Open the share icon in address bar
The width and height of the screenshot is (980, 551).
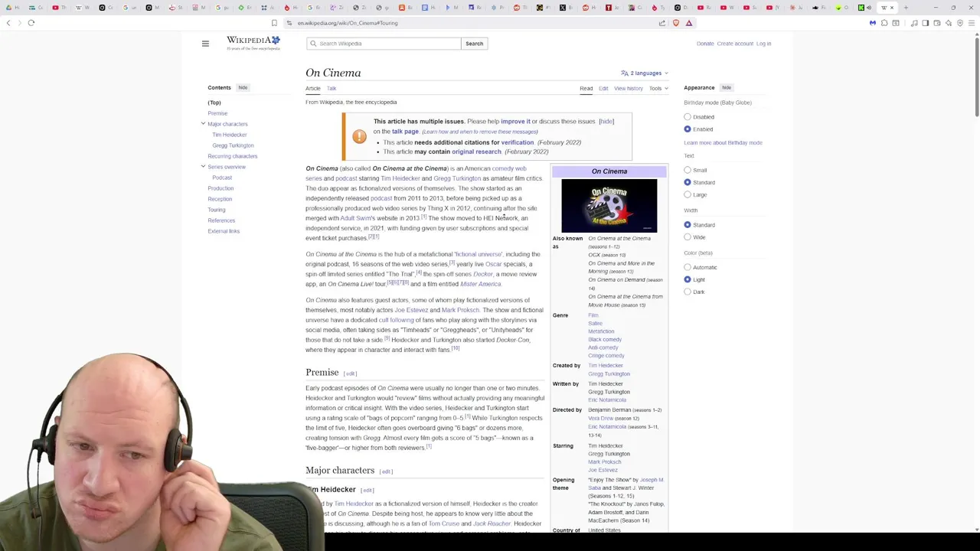(661, 23)
